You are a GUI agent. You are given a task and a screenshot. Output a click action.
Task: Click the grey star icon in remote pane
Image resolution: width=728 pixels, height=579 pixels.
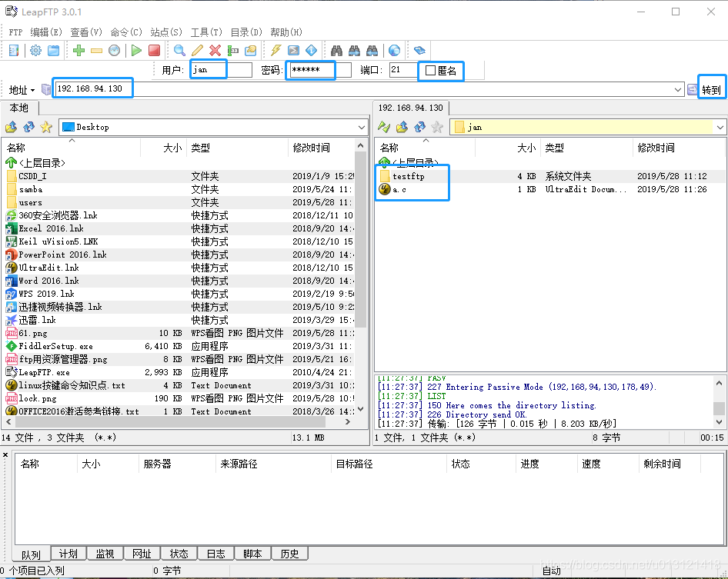437,127
